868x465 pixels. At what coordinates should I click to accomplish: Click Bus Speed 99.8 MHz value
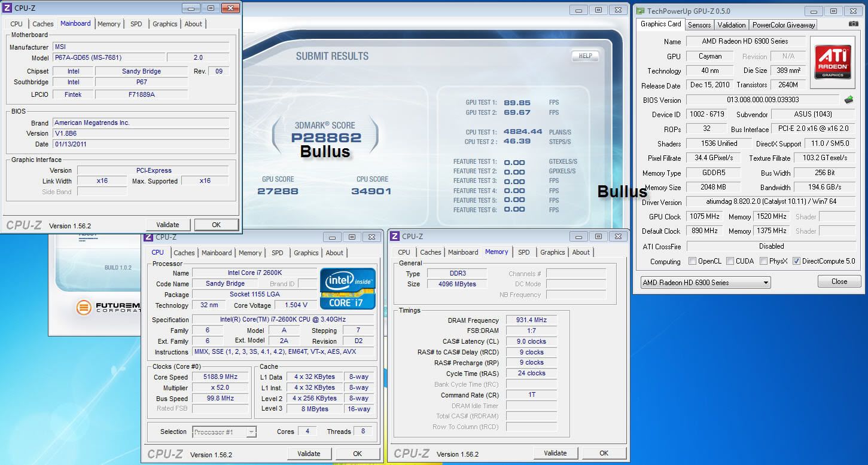tap(220, 399)
